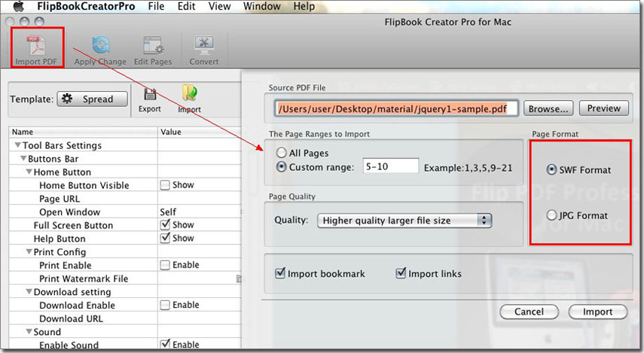Tick the Download Enable checkbox
This screenshot has width=644, height=353.
click(165, 305)
